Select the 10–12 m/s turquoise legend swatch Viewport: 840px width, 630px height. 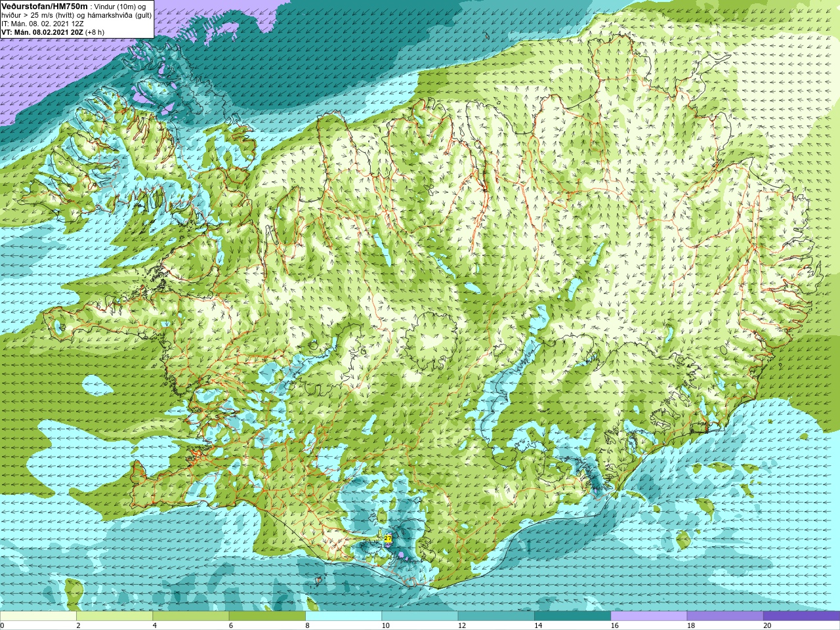(x=419, y=616)
